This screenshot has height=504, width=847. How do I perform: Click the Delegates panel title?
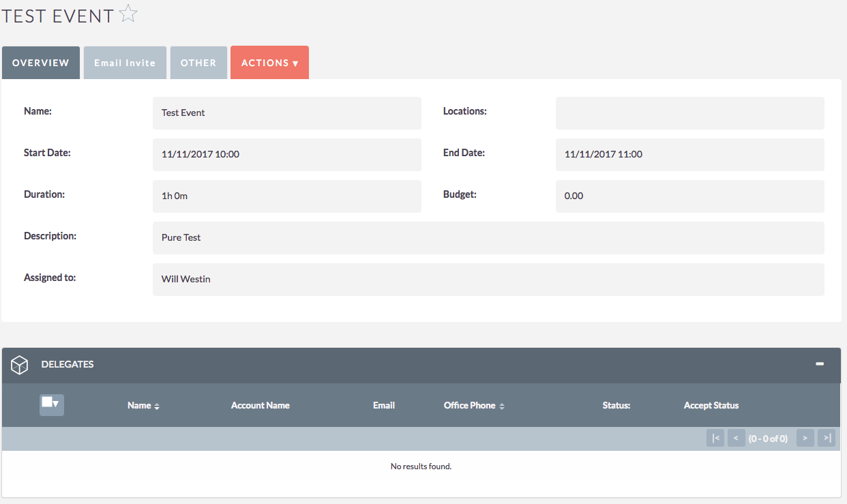point(68,365)
